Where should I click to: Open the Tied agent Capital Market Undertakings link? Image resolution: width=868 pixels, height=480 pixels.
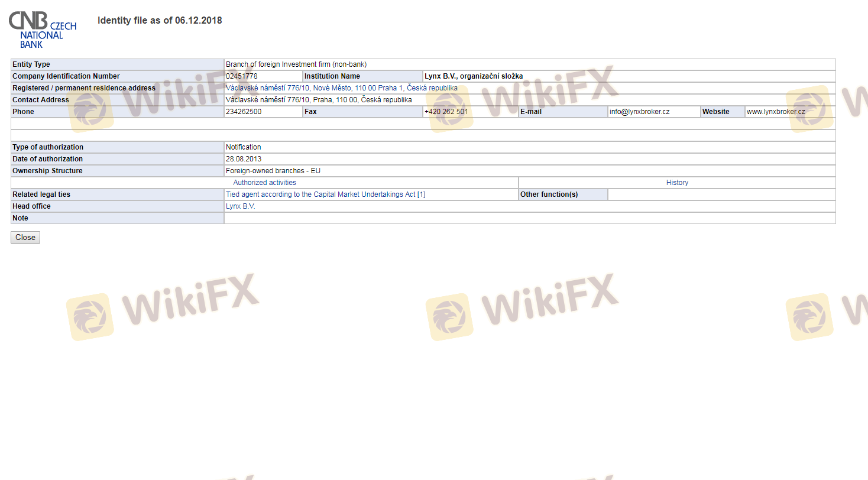[325, 194]
